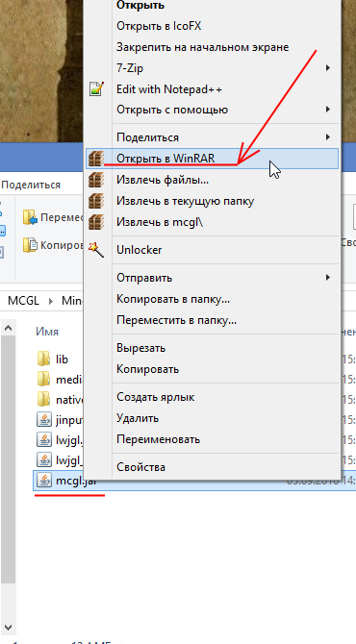Expand breadcrumb arrow after MCGL
The image size is (356, 644).
click(x=51, y=301)
